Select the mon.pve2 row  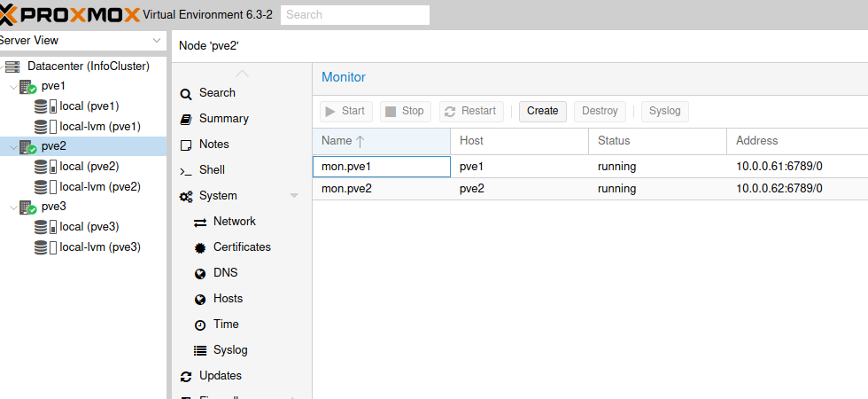click(590, 189)
